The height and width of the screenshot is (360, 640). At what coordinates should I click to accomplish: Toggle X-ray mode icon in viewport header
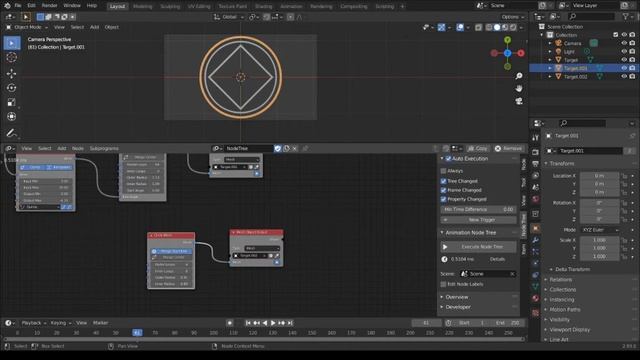(x=478, y=27)
